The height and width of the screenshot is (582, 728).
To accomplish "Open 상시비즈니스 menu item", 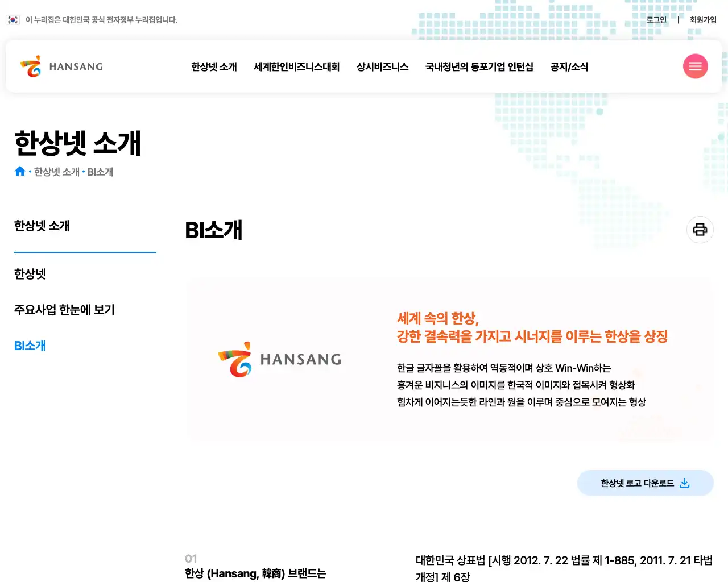I will tap(382, 66).
